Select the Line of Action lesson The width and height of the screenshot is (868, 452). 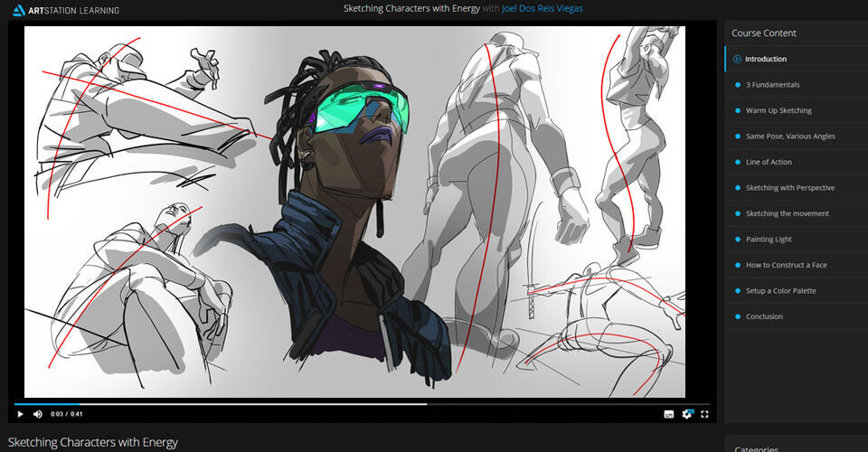(x=769, y=162)
